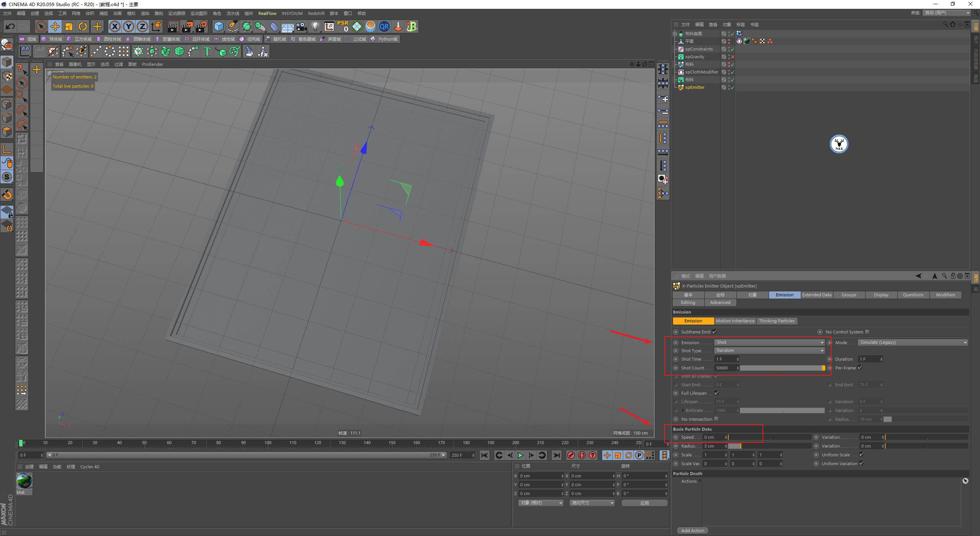Toggle Uniform Variation checkbox

862,463
